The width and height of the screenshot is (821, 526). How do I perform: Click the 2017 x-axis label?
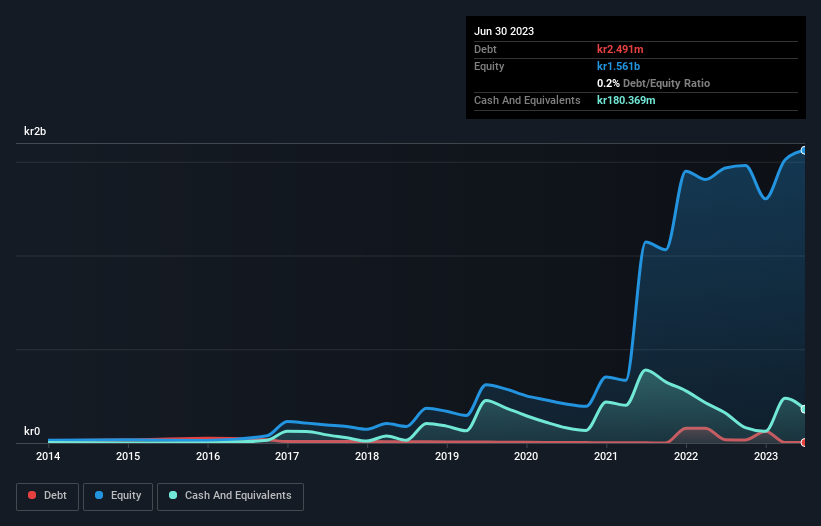(287, 456)
